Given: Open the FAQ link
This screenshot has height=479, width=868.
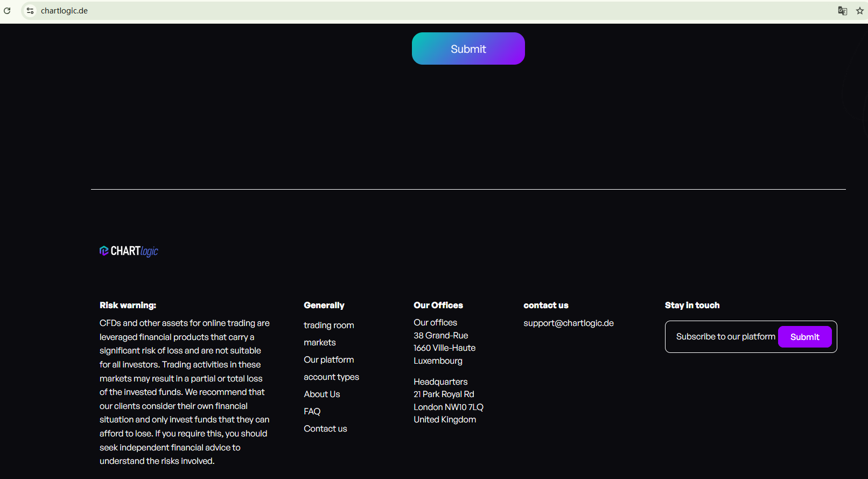Looking at the screenshot, I should coord(312,412).
